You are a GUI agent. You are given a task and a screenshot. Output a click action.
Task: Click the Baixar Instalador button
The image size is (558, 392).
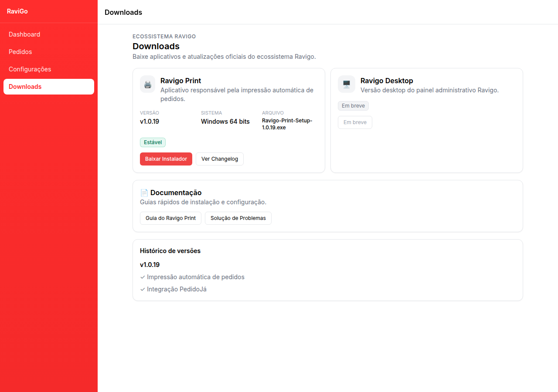[x=166, y=159]
